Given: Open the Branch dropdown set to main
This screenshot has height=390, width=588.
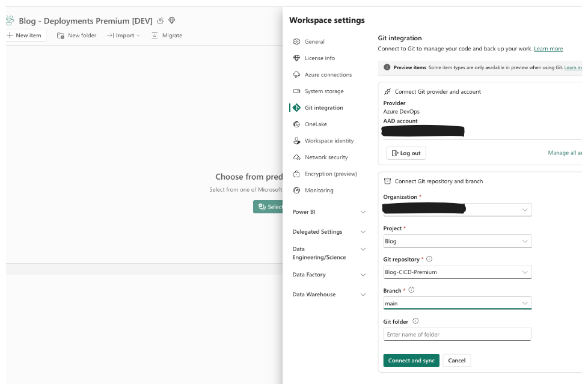Looking at the screenshot, I should 457,303.
